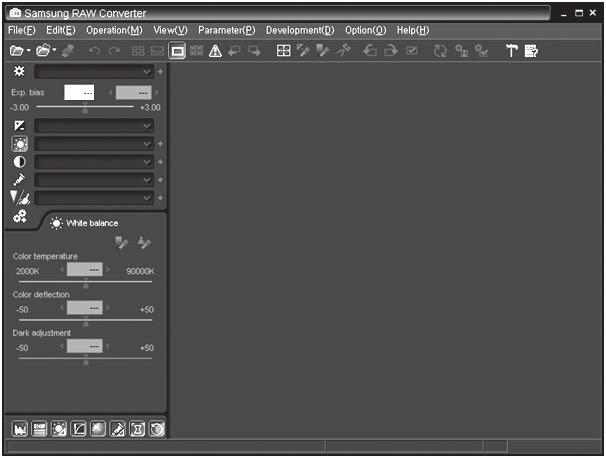Click the left arrow beside the gray Exp. bias value
The width and height of the screenshot is (606, 458).
(x=111, y=93)
